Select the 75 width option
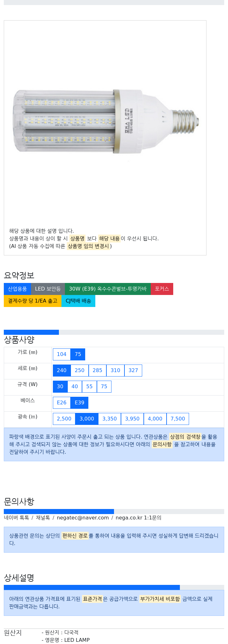Viewport: 228px width, 644px height. pos(78,354)
